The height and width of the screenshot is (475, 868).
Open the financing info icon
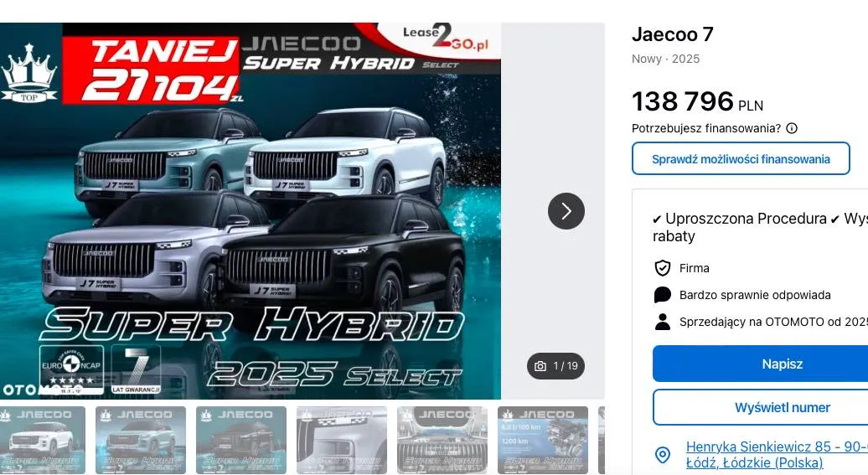[x=792, y=128]
